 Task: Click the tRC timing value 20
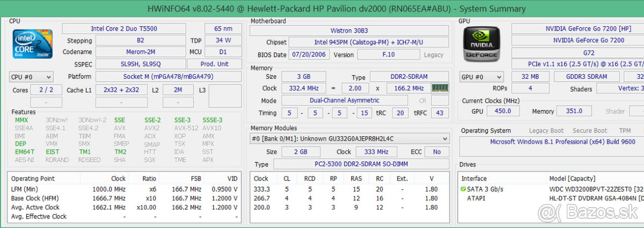click(400, 113)
